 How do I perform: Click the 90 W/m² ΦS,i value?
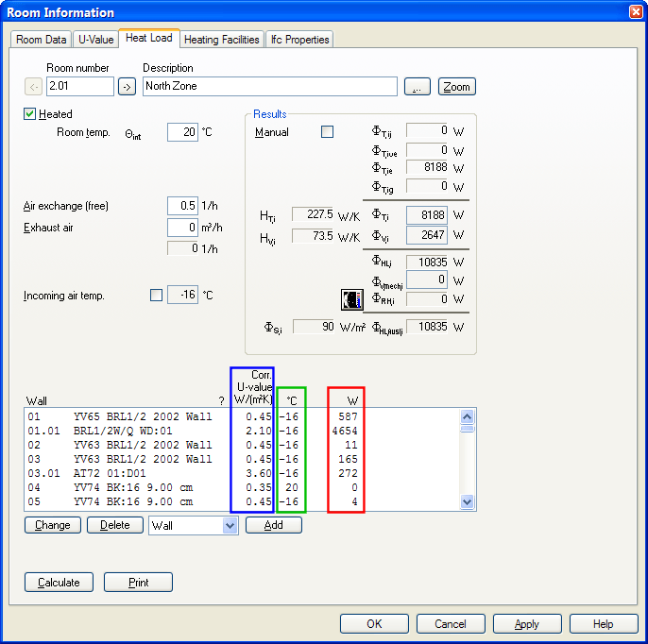click(314, 327)
